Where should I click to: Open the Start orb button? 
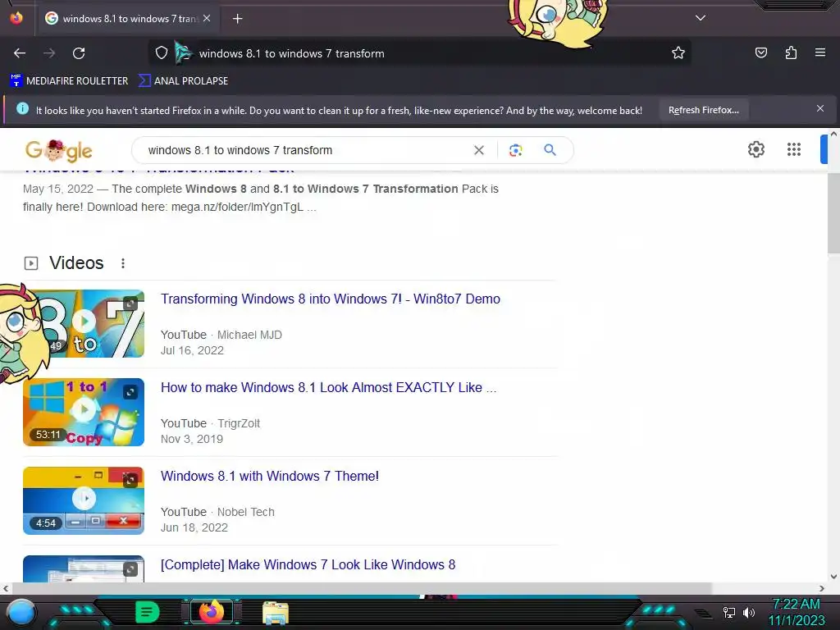pyautogui.click(x=21, y=612)
